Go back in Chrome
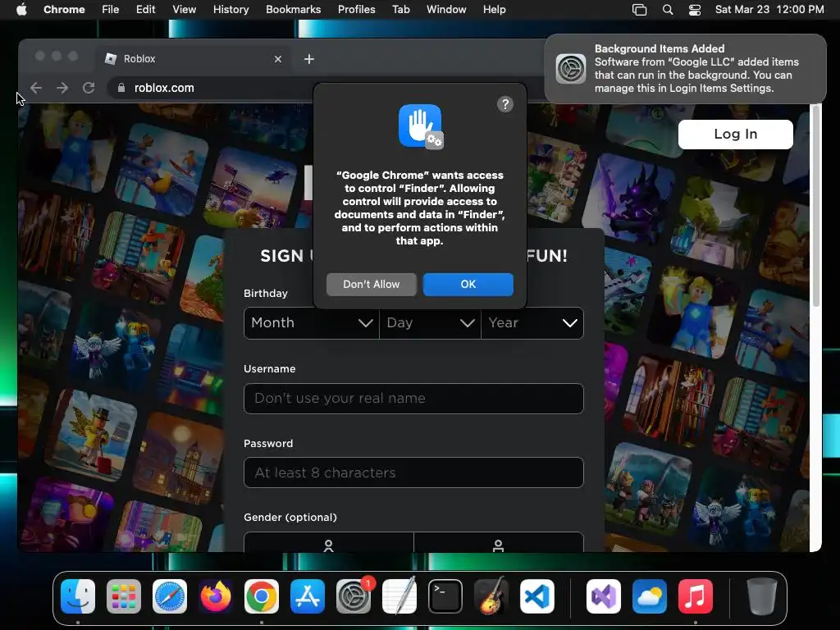Viewport: 840px width, 630px height. tap(36, 88)
